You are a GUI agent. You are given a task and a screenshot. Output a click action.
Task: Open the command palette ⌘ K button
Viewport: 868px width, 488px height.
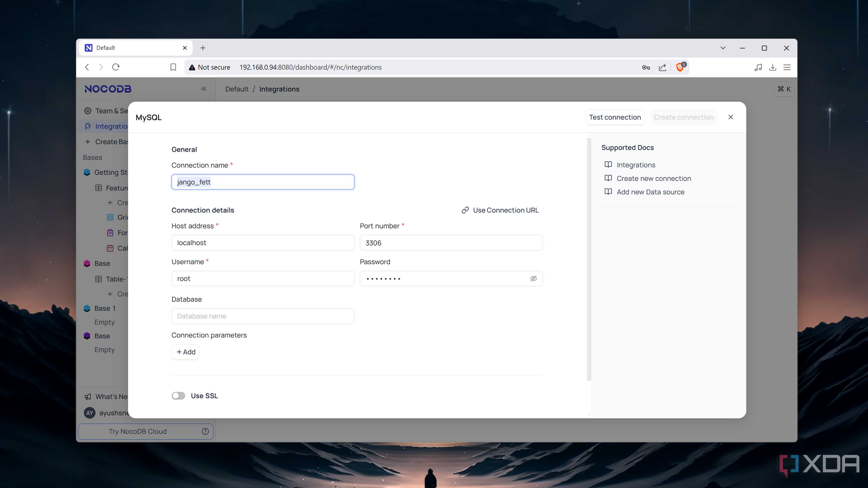784,89
